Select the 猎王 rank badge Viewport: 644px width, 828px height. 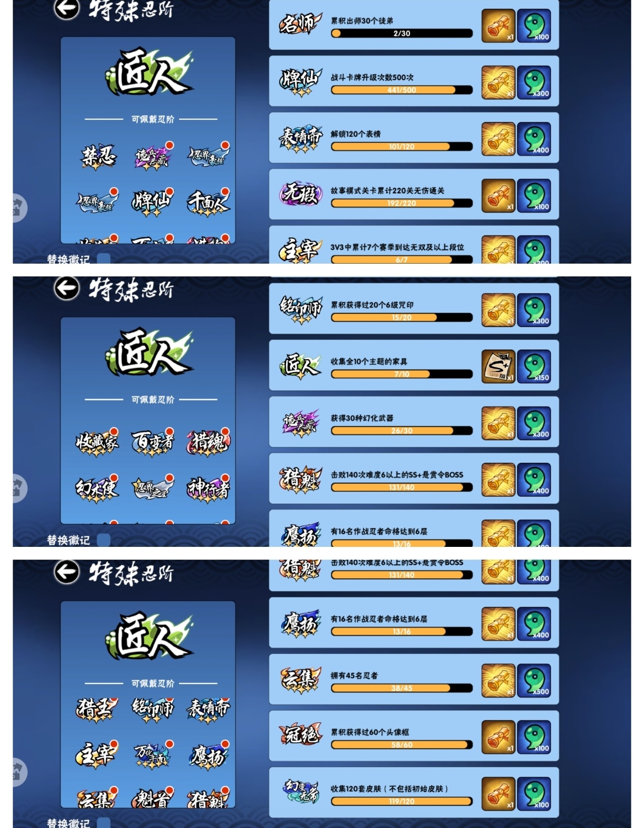96,709
